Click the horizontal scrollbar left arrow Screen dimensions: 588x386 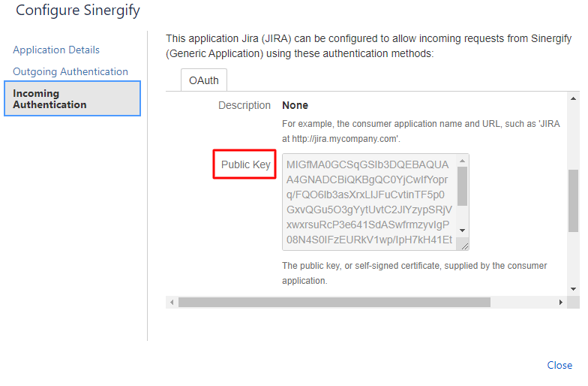click(x=172, y=302)
